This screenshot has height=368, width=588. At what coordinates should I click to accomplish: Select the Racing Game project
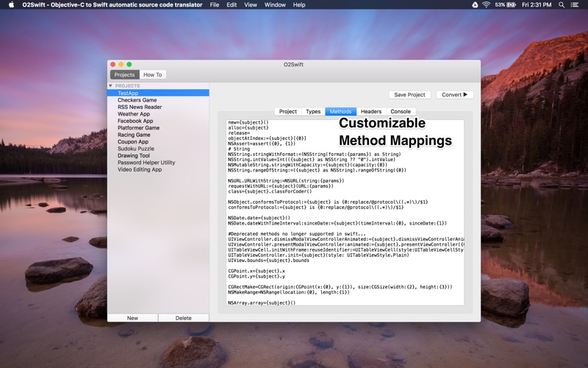158,135
